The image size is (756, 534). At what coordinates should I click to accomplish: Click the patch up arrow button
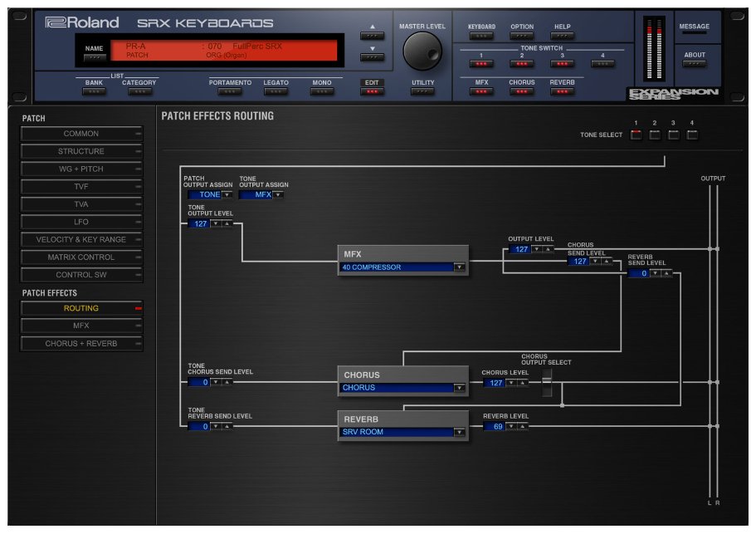click(x=373, y=36)
